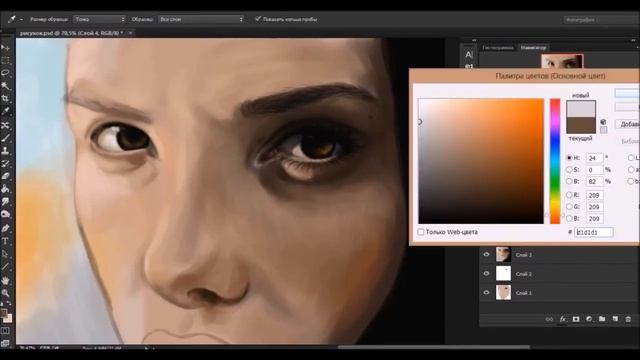
Task: Open workspace switcher dropdown
Action: pos(601,20)
